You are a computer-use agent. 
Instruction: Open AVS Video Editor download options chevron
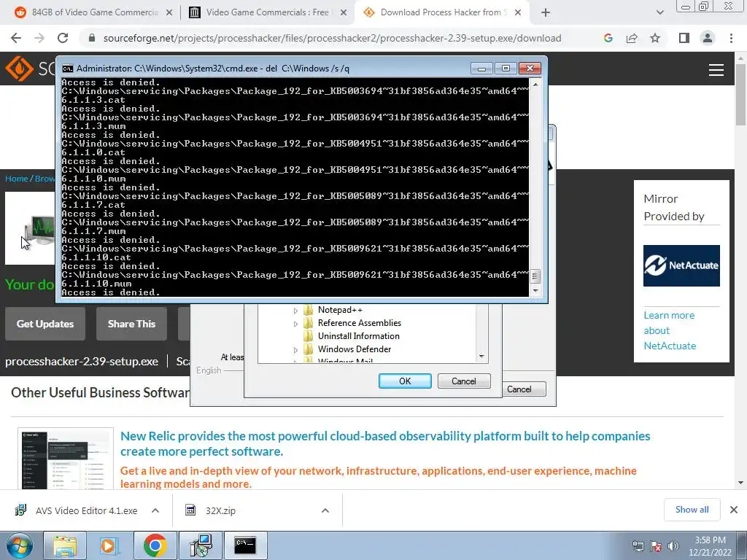[155, 510]
